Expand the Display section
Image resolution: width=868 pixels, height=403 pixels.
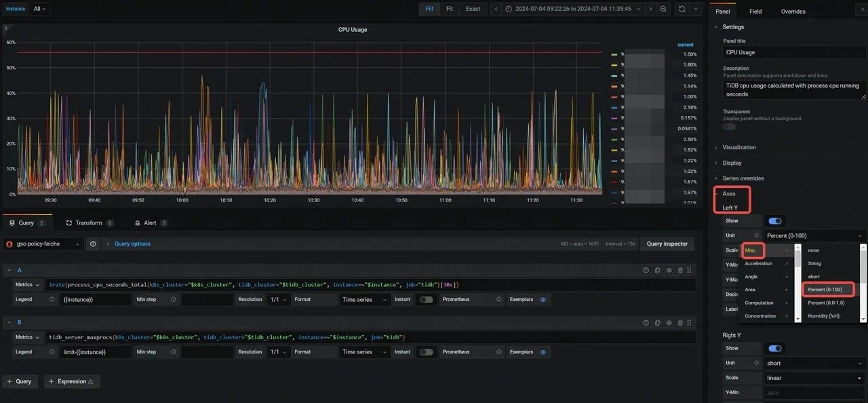(x=732, y=163)
